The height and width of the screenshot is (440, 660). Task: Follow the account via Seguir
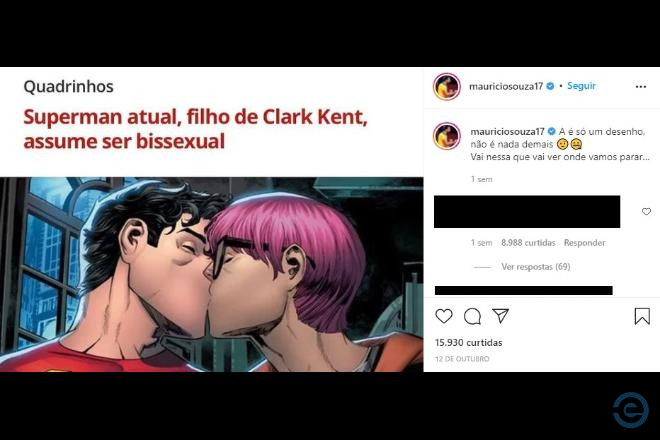[x=581, y=86]
